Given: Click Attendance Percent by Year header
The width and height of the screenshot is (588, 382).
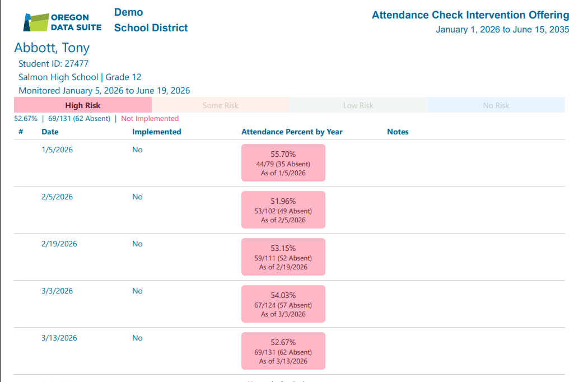Looking at the screenshot, I should tap(292, 132).
